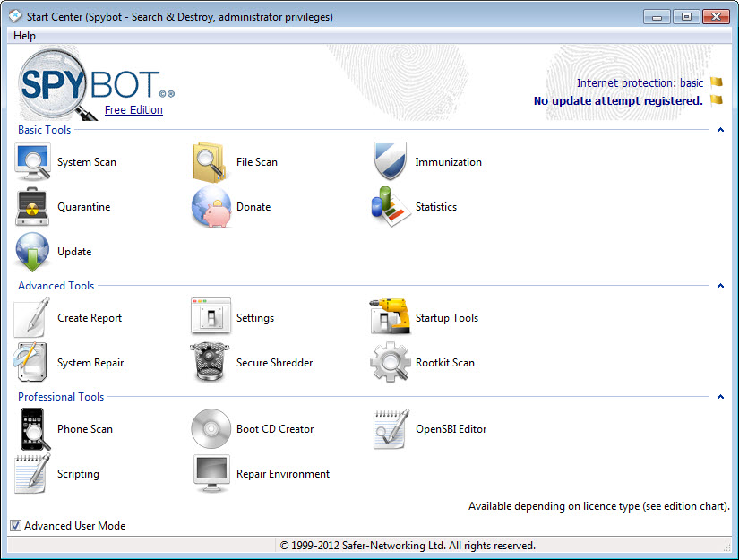Follow the Free Edition link
Screen dimensions: 739x560
[x=133, y=110]
